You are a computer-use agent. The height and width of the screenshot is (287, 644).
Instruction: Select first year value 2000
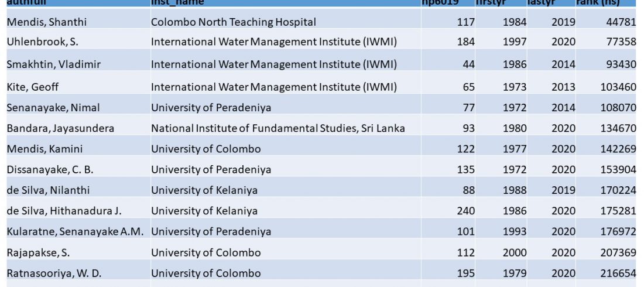point(514,253)
